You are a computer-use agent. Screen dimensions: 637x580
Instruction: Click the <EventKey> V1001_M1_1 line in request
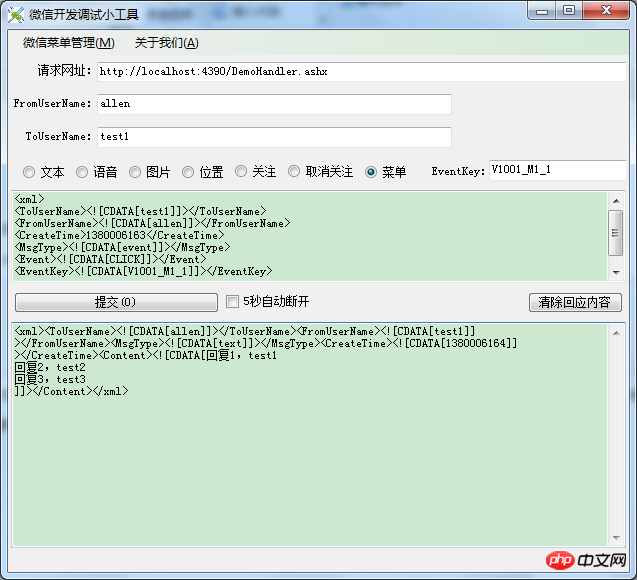pos(143,271)
